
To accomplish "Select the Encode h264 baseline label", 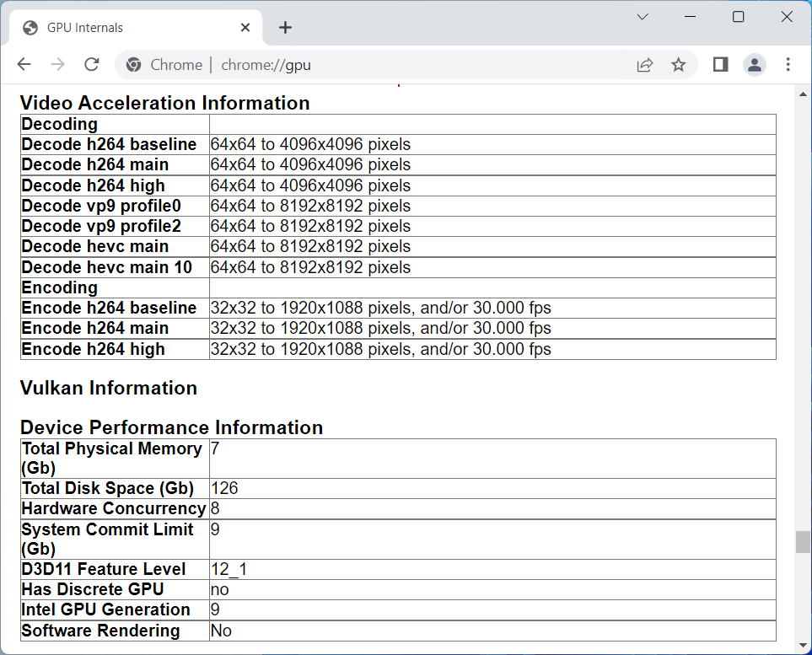I will coord(109,308).
